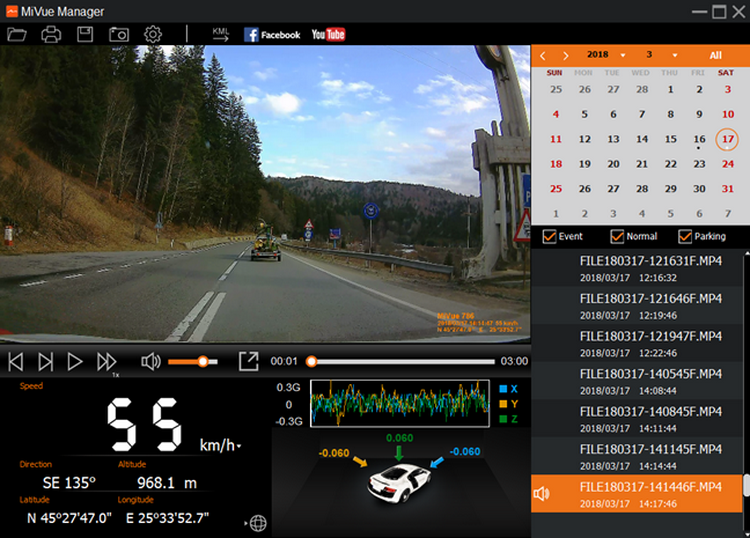
Task: Open the year 2018 dropdown
Action: tap(623, 55)
